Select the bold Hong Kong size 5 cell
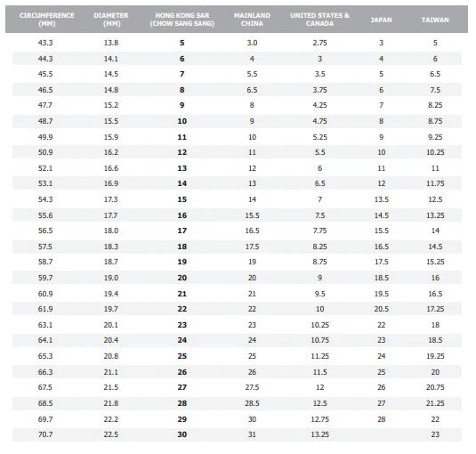The image size is (476, 454). (182, 43)
